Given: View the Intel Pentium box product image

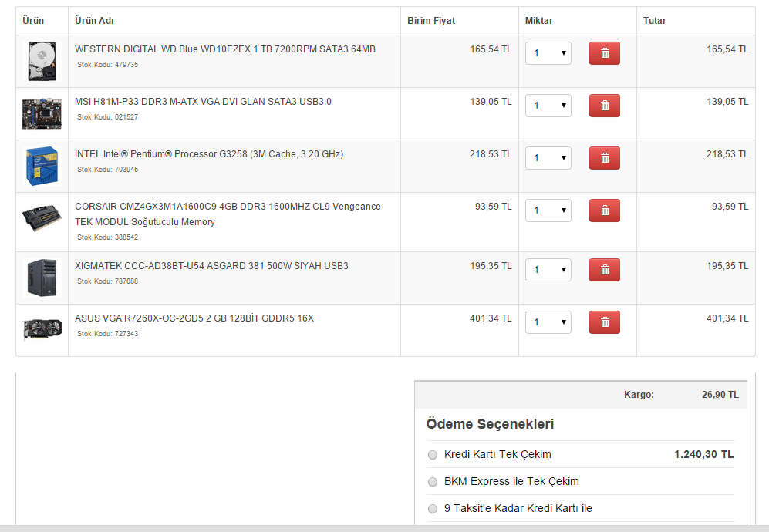Looking at the screenshot, I should tap(42, 166).
